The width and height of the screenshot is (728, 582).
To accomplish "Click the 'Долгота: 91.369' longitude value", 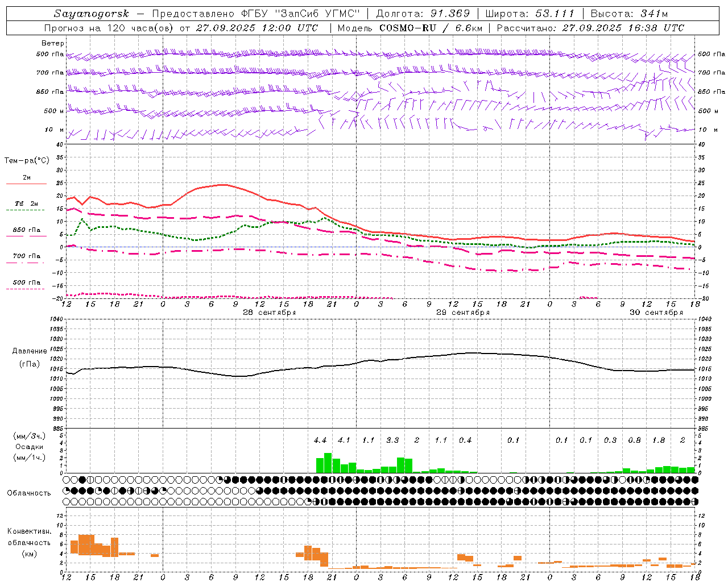I will point(423,14).
